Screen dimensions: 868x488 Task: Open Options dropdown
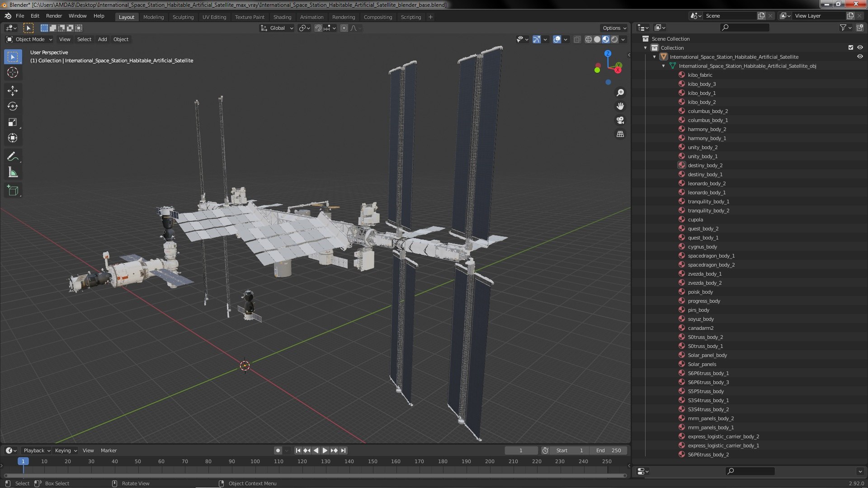pos(614,28)
